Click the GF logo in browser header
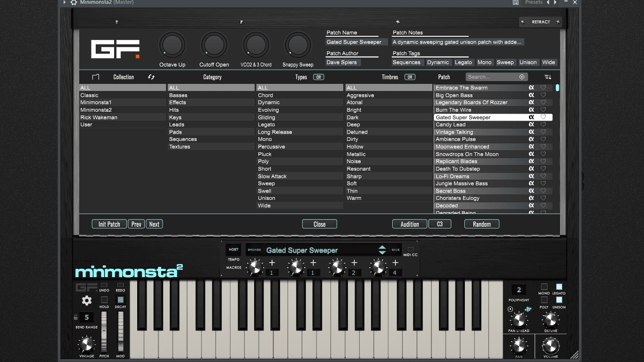 (x=115, y=49)
